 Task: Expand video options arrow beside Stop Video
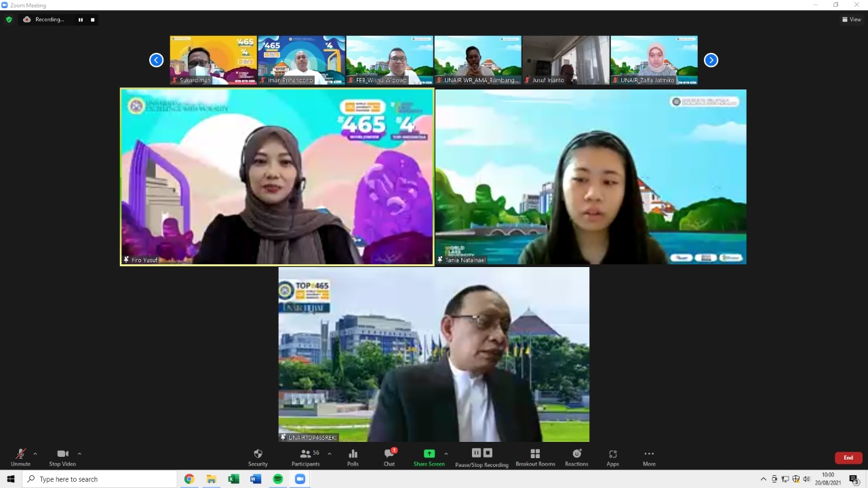click(79, 454)
